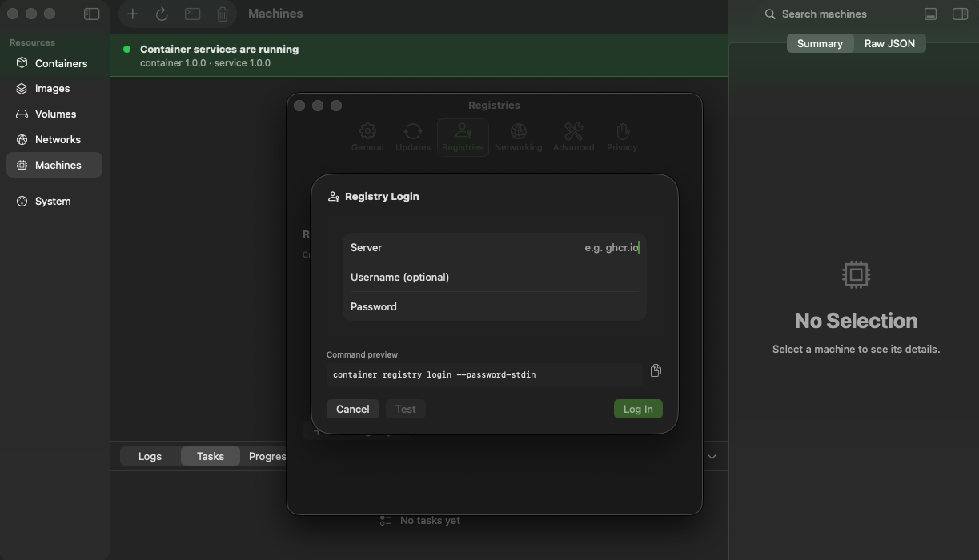Screen dimensions: 979x560
Task: Copy the command preview to clipboard
Action: [x=656, y=370]
